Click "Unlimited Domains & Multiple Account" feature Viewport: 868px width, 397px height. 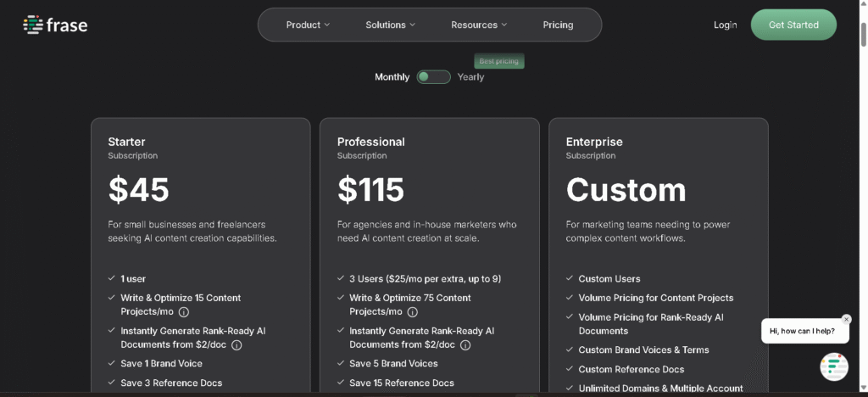tap(661, 389)
